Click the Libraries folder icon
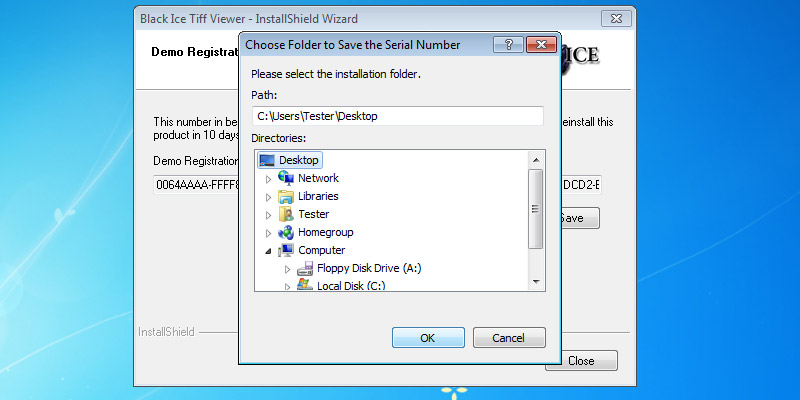The width and height of the screenshot is (800, 400). [x=286, y=196]
